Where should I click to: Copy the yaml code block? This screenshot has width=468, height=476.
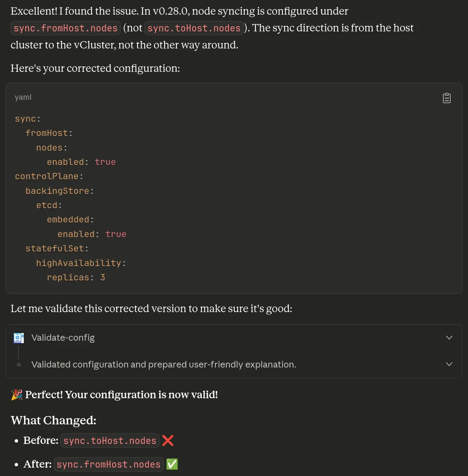point(446,98)
